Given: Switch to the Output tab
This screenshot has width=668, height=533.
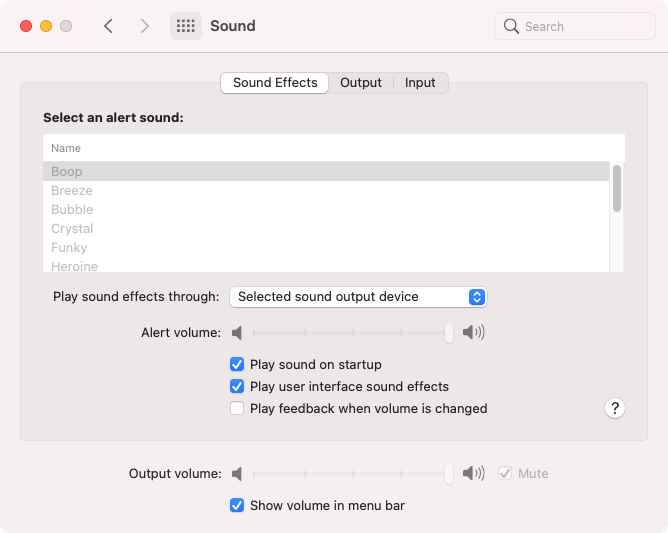Looking at the screenshot, I should tap(360, 83).
